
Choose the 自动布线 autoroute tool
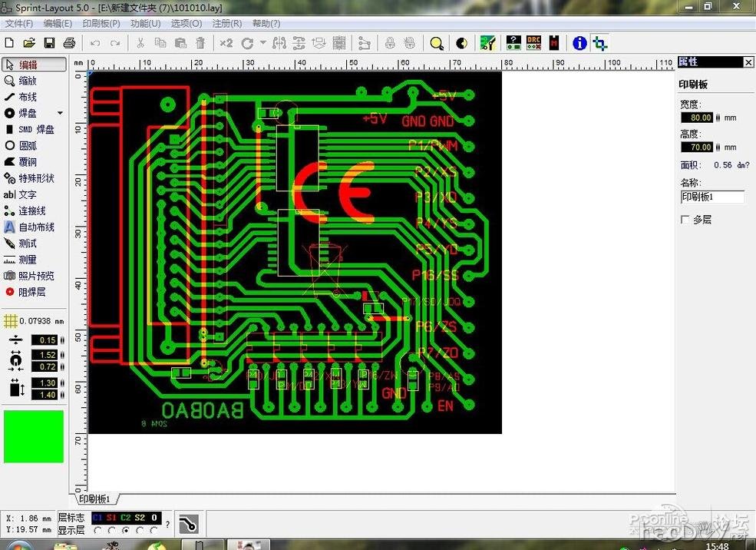(31, 227)
